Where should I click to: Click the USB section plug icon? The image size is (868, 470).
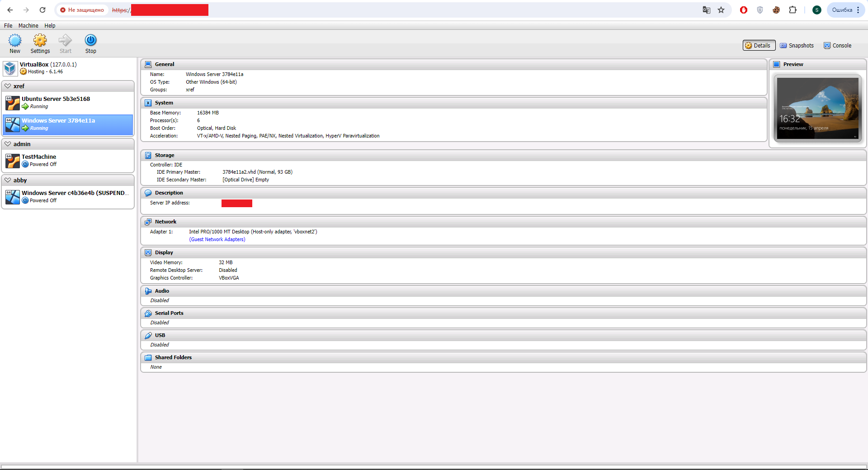pyautogui.click(x=148, y=335)
